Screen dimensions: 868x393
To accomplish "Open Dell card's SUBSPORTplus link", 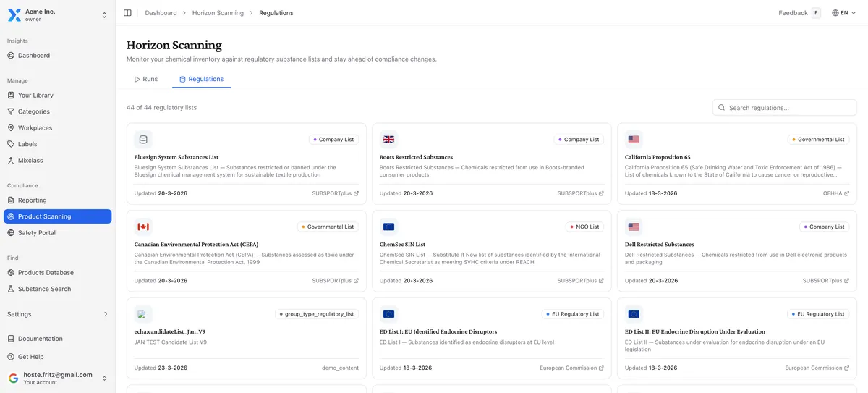I will 826,281.
